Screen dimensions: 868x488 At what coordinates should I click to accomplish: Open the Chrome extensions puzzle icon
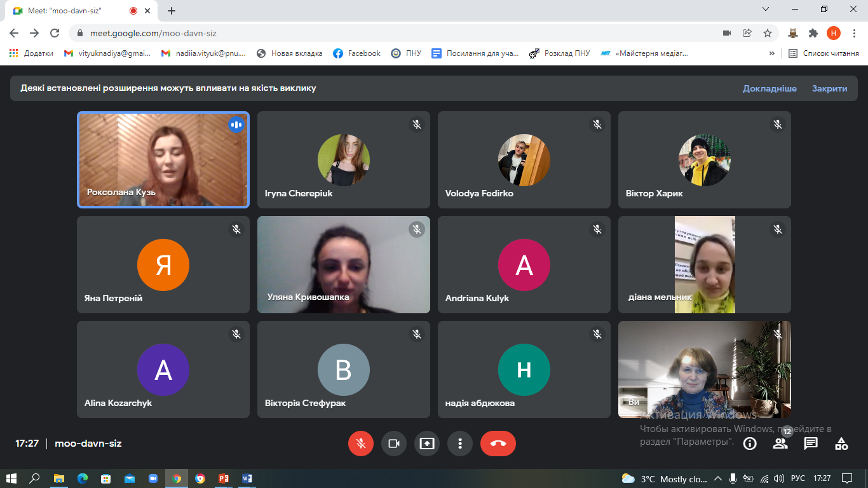pyautogui.click(x=813, y=33)
